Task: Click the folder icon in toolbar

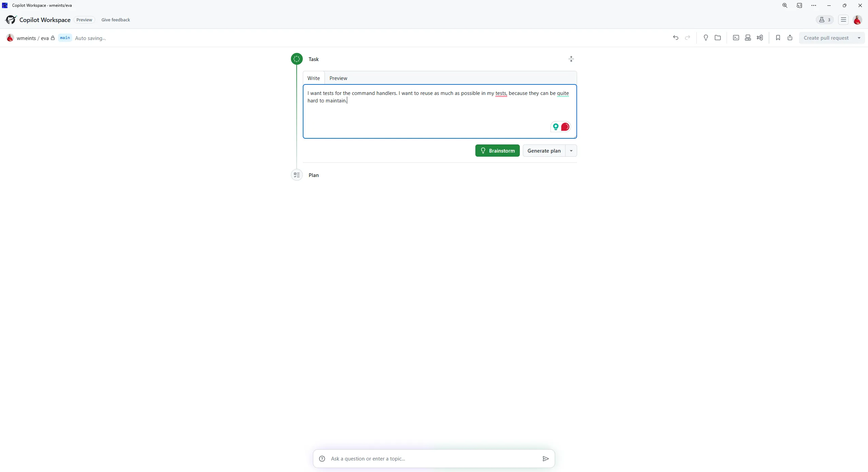Action: click(x=717, y=37)
